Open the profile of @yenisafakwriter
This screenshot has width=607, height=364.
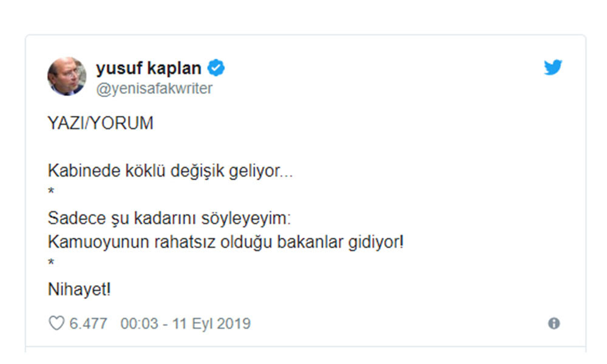[x=155, y=88]
